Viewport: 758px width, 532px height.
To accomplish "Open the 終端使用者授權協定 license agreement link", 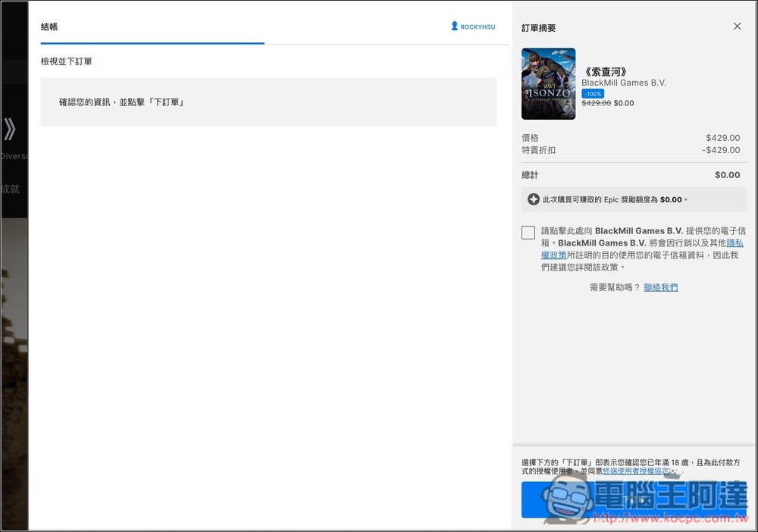I will point(635,471).
